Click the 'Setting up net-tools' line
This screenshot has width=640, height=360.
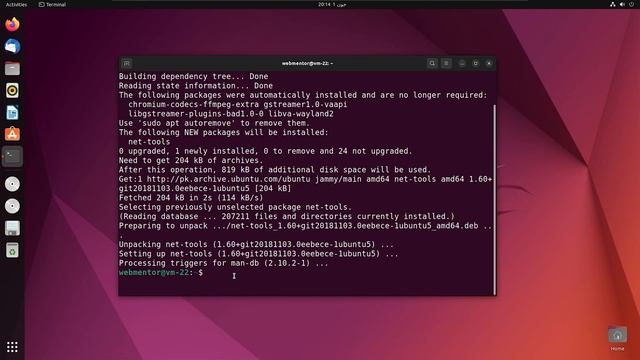tap(258, 254)
